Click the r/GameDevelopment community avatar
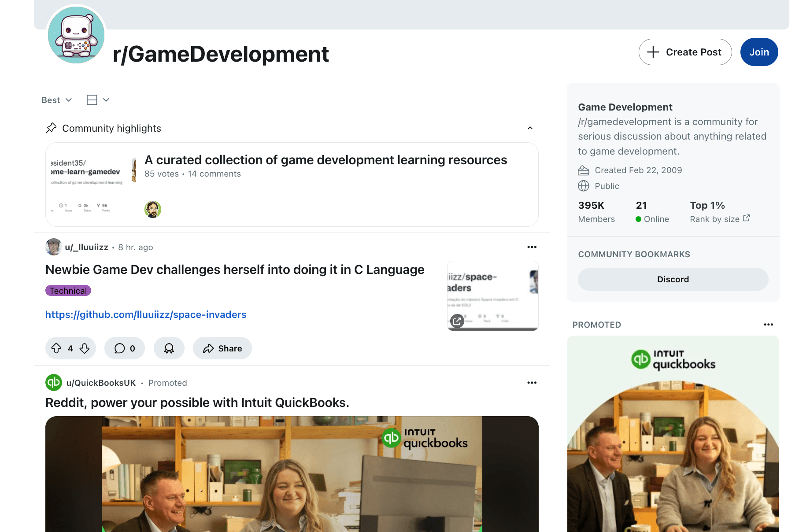Screen dimensions: 799x532 pyautogui.click(x=76, y=35)
